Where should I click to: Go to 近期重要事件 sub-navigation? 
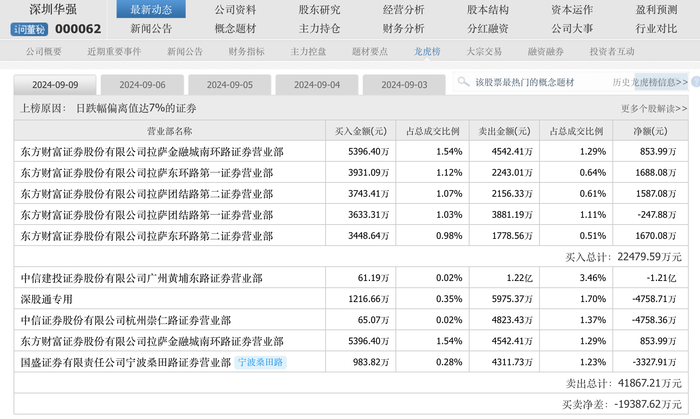click(114, 52)
